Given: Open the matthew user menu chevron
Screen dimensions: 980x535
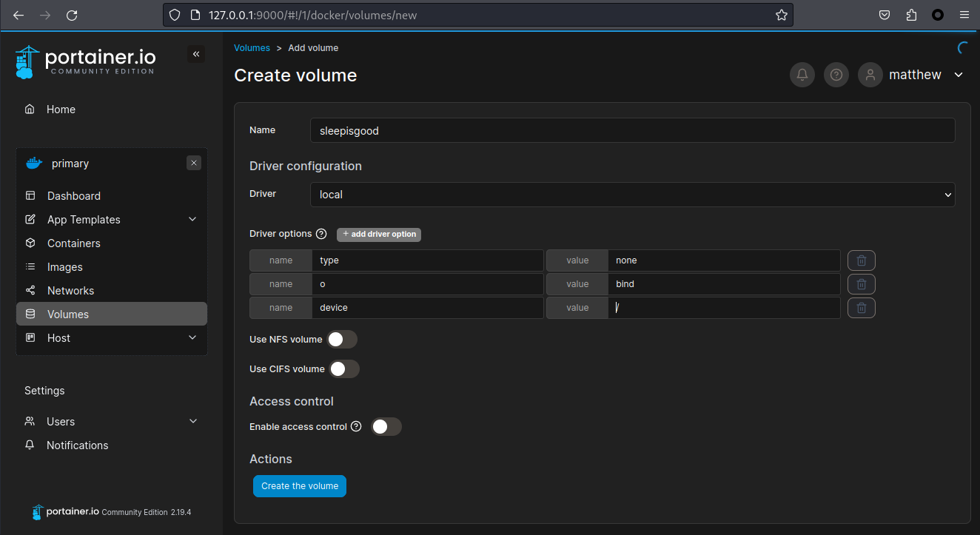Looking at the screenshot, I should coord(959,75).
